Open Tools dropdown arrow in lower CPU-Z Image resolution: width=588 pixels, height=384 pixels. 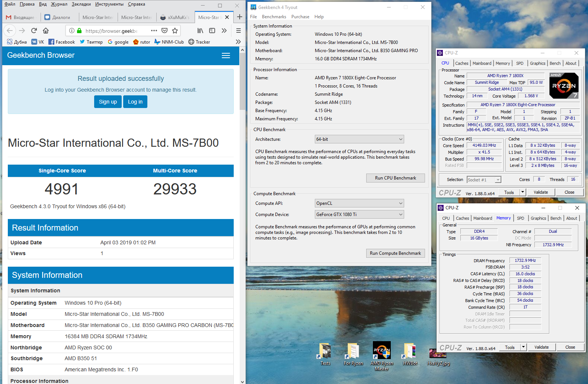pos(523,347)
